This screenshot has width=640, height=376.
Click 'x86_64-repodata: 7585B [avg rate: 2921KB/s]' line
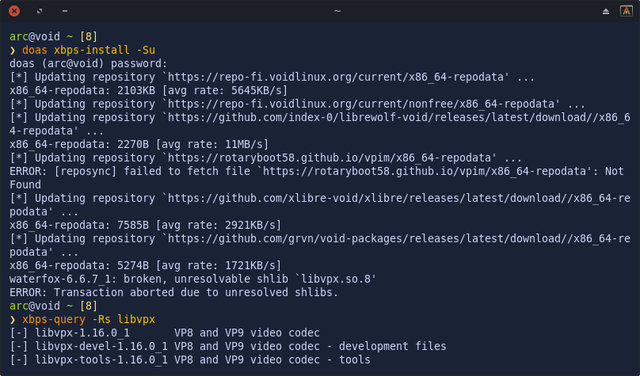click(145, 225)
